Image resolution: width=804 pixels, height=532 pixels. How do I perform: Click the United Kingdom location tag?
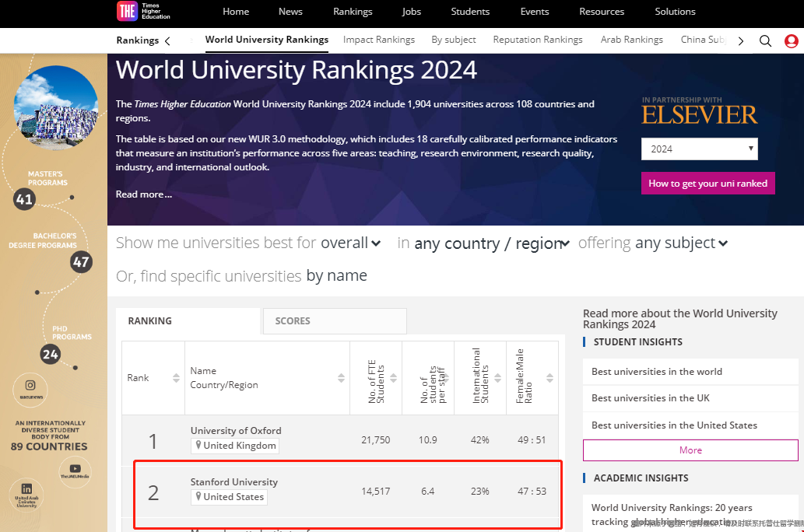click(235, 446)
